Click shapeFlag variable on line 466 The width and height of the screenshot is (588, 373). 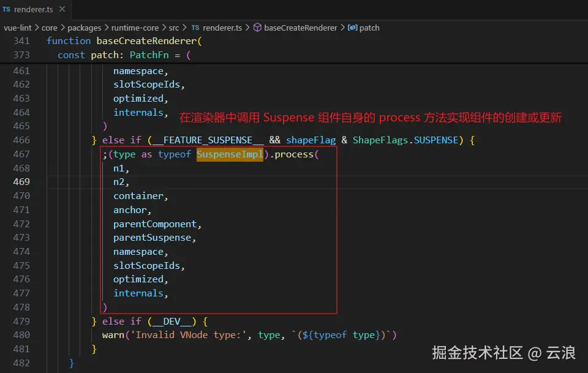[x=311, y=140]
